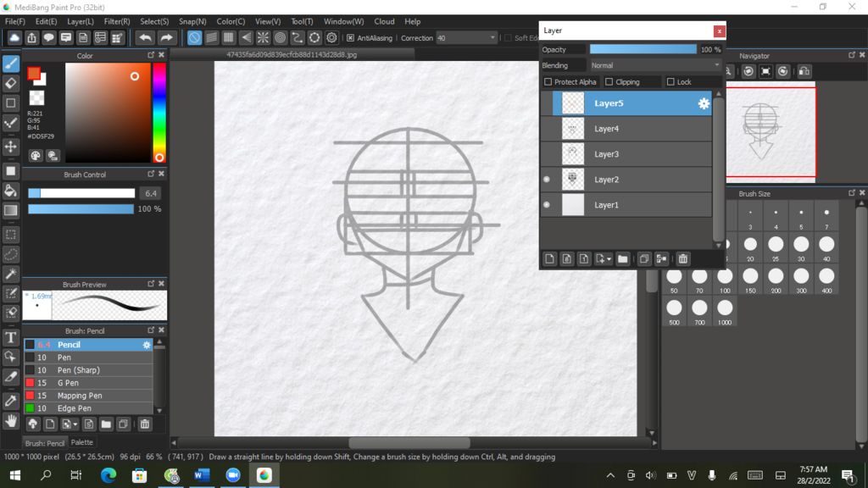Open Layer5 settings gear

coord(704,103)
